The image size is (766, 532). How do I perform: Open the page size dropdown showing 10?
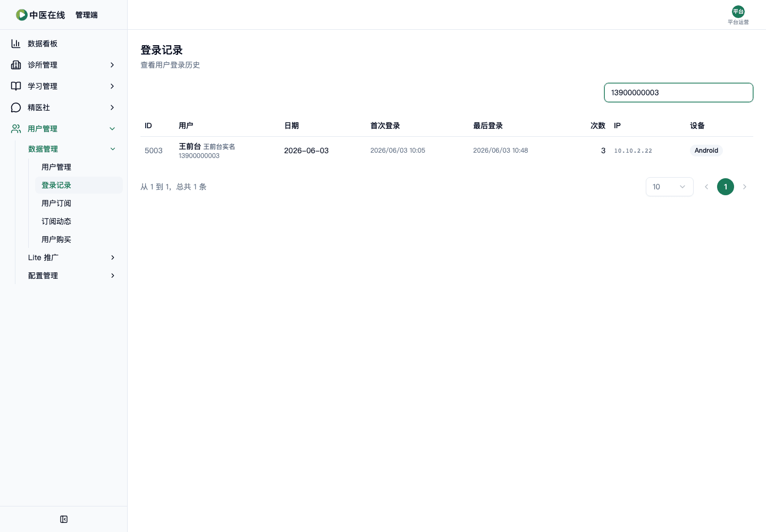click(x=669, y=187)
